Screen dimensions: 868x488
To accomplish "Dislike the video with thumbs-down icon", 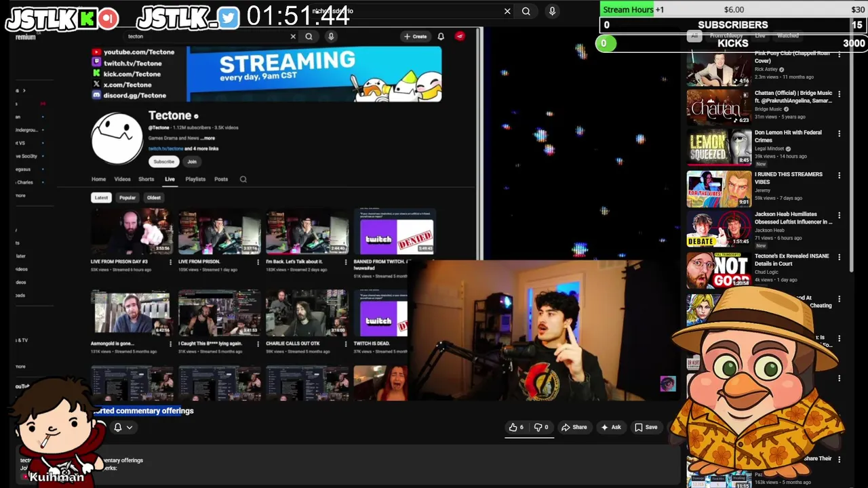I will point(542,427).
